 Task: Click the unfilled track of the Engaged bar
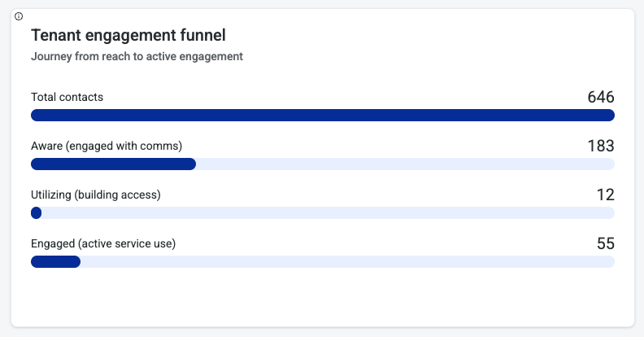pyautogui.click(x=347, y=262)
